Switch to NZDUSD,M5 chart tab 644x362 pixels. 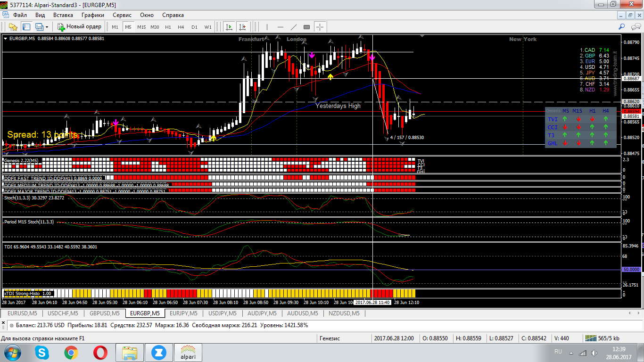pos(343,313)
